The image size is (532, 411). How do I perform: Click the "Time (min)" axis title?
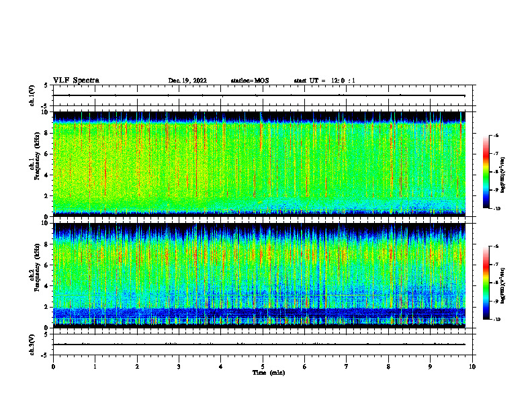[x=269, y=373]
